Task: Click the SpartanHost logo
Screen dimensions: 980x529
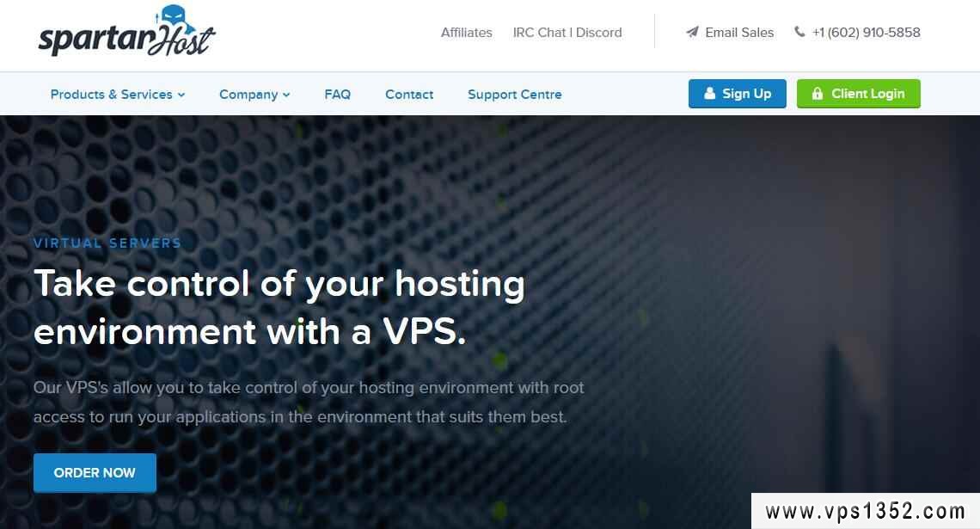Action: pos(127,31)
